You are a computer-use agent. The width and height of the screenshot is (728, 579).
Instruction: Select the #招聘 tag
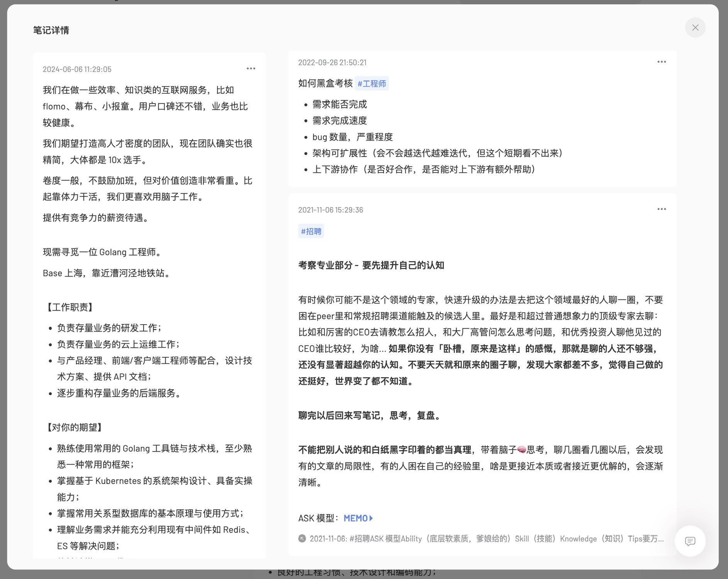311,231
